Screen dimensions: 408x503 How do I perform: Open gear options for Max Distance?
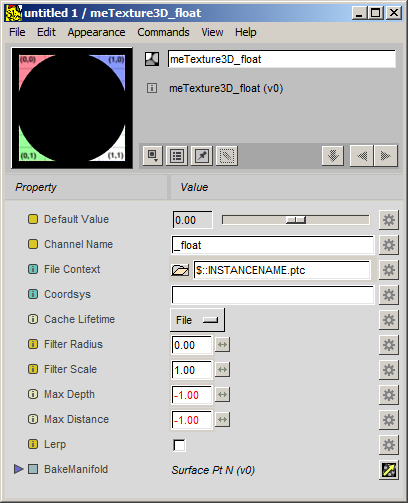point(389,420)
